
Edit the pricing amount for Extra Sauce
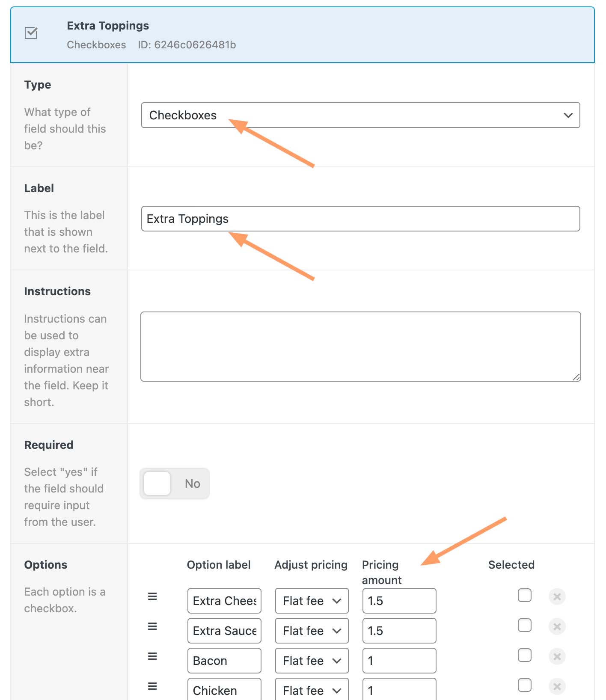click(x=399, y=631)
